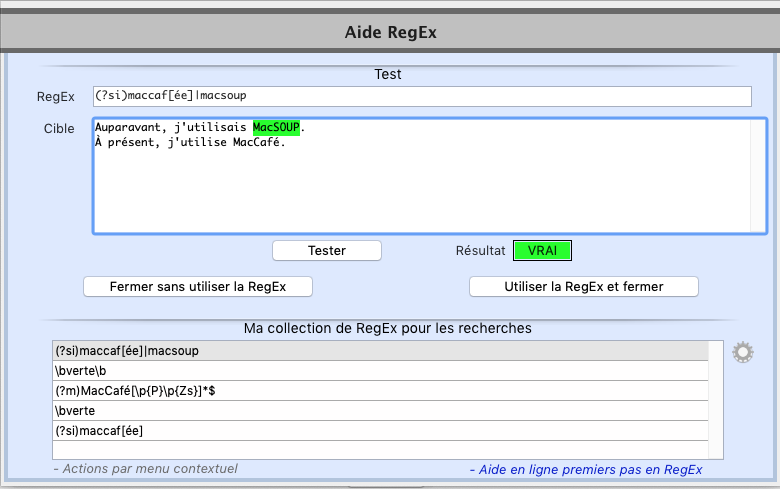
Task: Focus the RegEx input field
Action: [x=422, y=96]
